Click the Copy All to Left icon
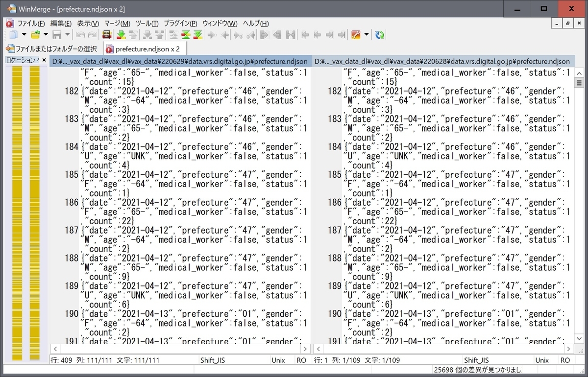Screen dimensions: 588x377 point(277,35)
